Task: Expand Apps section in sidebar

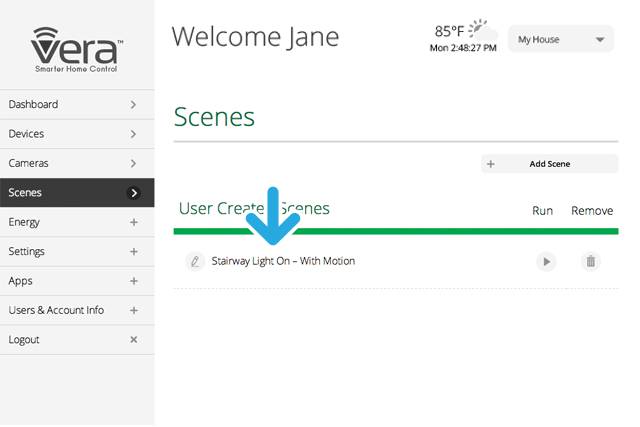Action: (134, 281)
